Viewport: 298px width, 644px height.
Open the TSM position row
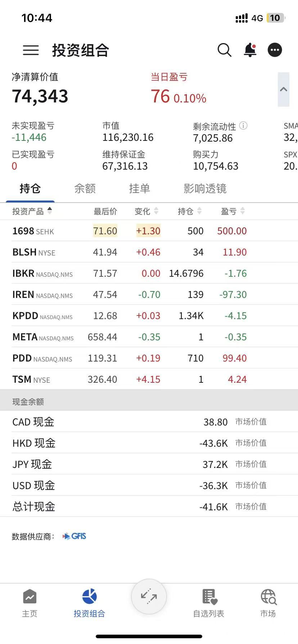[x=130, y=379]
